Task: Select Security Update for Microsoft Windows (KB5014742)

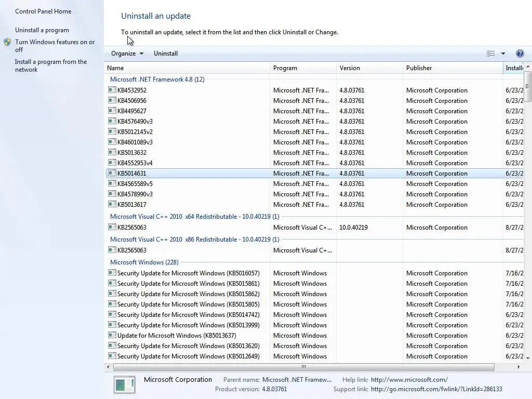Action: pyautogui.click(x=188, y=314)
